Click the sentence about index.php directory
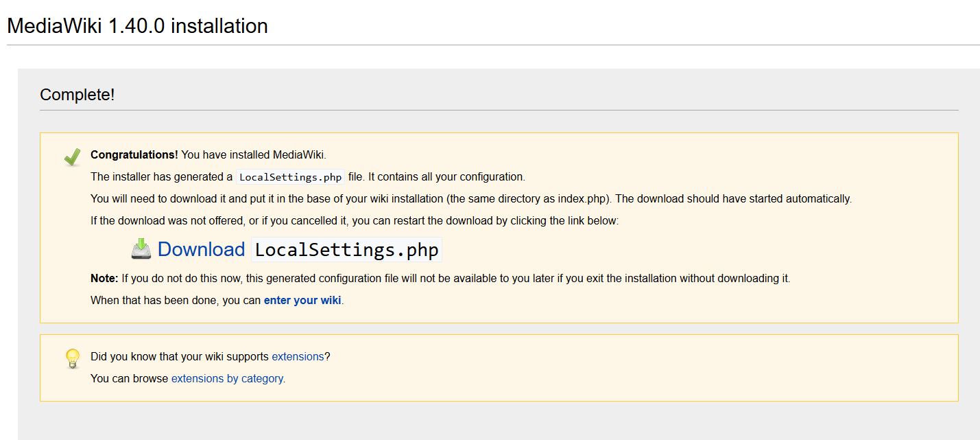This screenshot has width=980, height=440. pos(471,199)
